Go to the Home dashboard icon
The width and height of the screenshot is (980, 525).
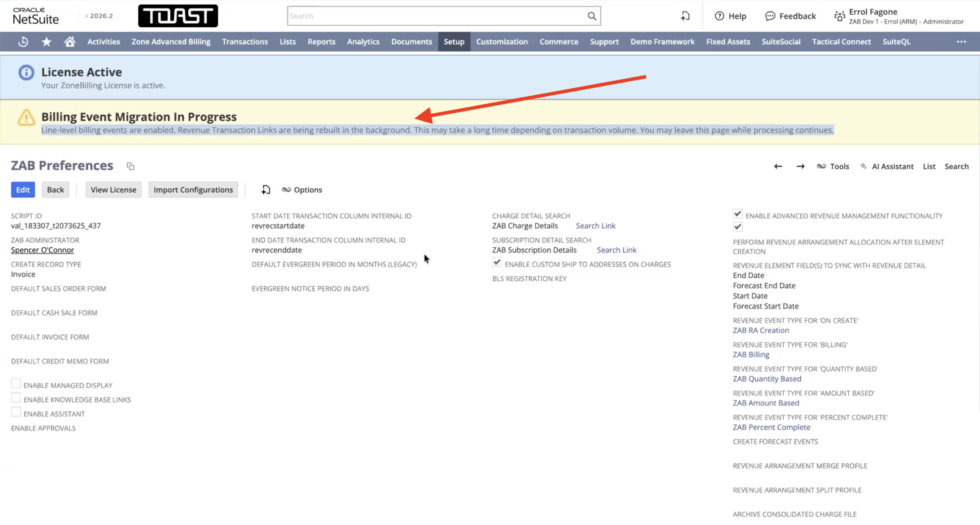pyautogui.click(x=70, y=41)
